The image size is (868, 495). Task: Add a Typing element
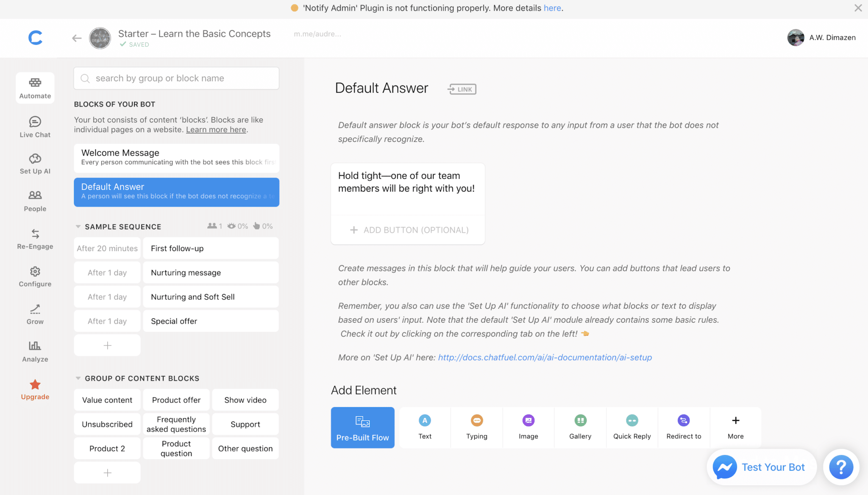476,427
